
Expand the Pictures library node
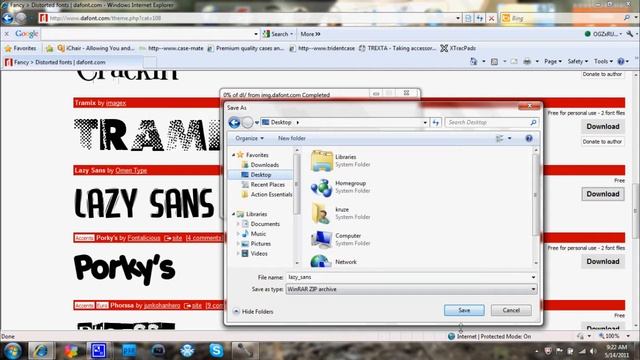tap(238, 244)
